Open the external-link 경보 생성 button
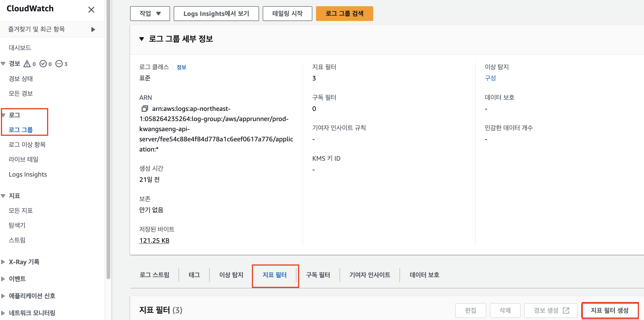Screen dimensions: 644x320 click(551, 310)
